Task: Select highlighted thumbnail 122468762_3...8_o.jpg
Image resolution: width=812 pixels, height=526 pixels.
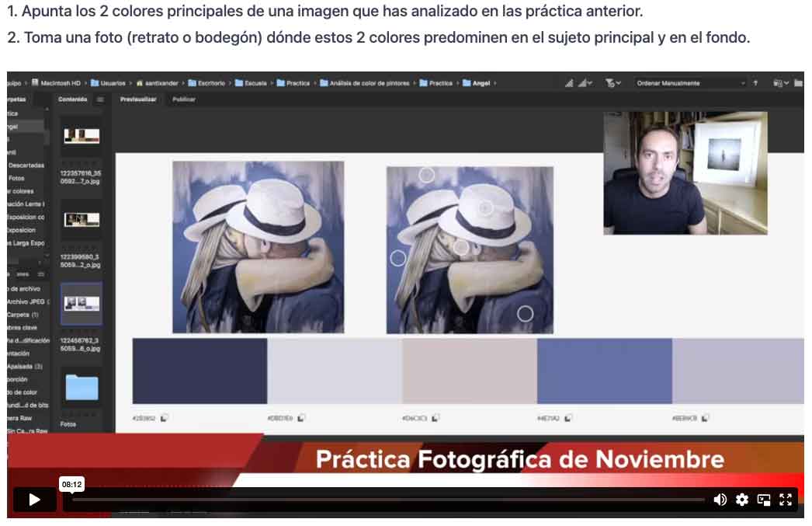Action: coord(82,303)
